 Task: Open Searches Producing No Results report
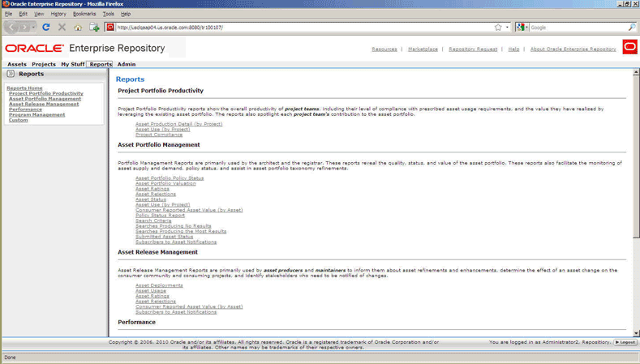tap(174, 226)
